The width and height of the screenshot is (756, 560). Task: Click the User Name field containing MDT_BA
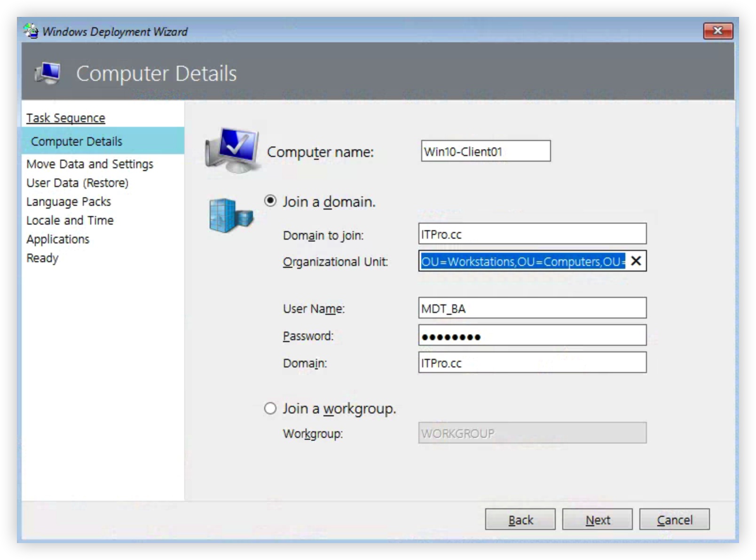tap(532, 308)
